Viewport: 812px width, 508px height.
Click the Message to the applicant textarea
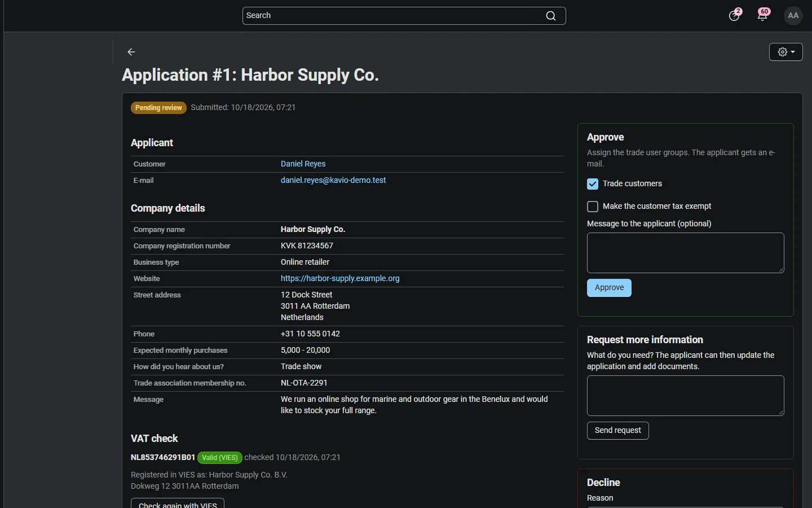coord(686,253)
